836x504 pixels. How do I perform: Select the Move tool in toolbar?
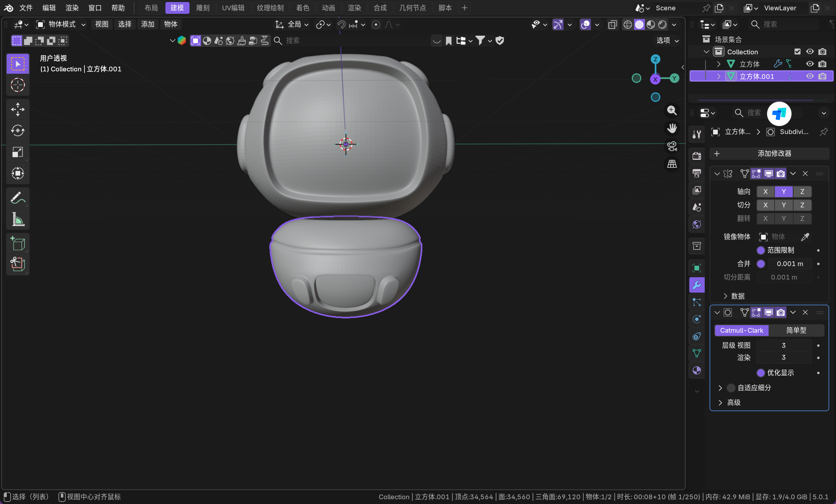coord(17,109)
